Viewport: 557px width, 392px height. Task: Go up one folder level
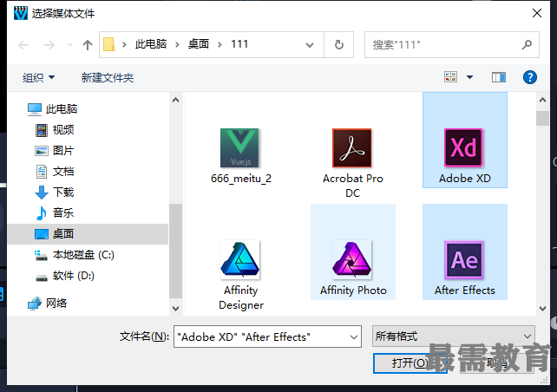point(88,45)
